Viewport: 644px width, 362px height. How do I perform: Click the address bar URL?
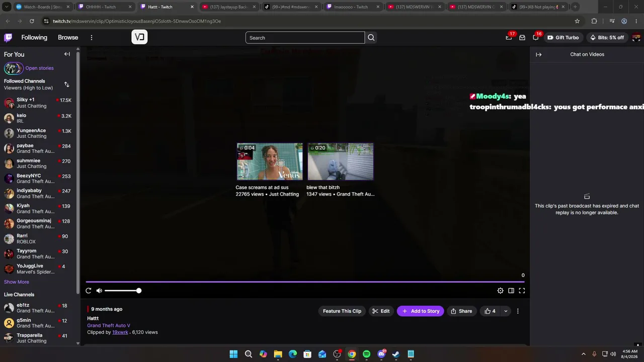click(x=137, y=21)
